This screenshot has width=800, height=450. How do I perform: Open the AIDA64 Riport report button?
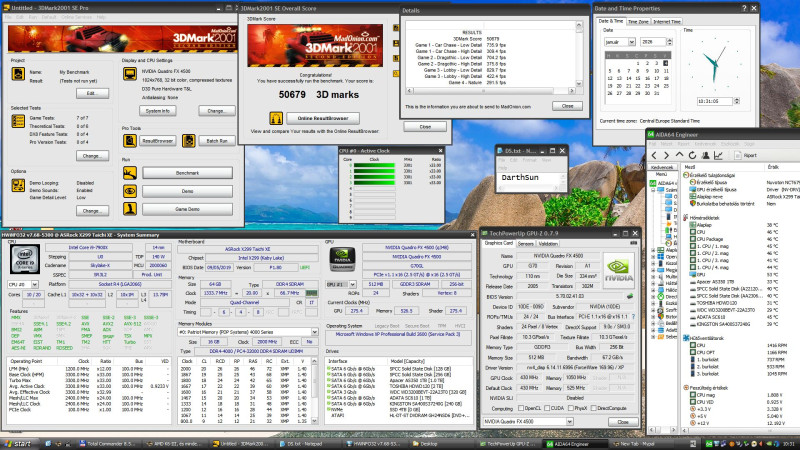tap(746, 155)
